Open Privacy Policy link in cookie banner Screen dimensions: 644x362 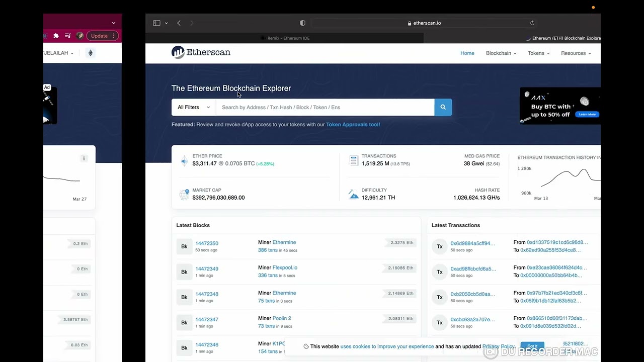pyautogui.click(x=499, y=346)
